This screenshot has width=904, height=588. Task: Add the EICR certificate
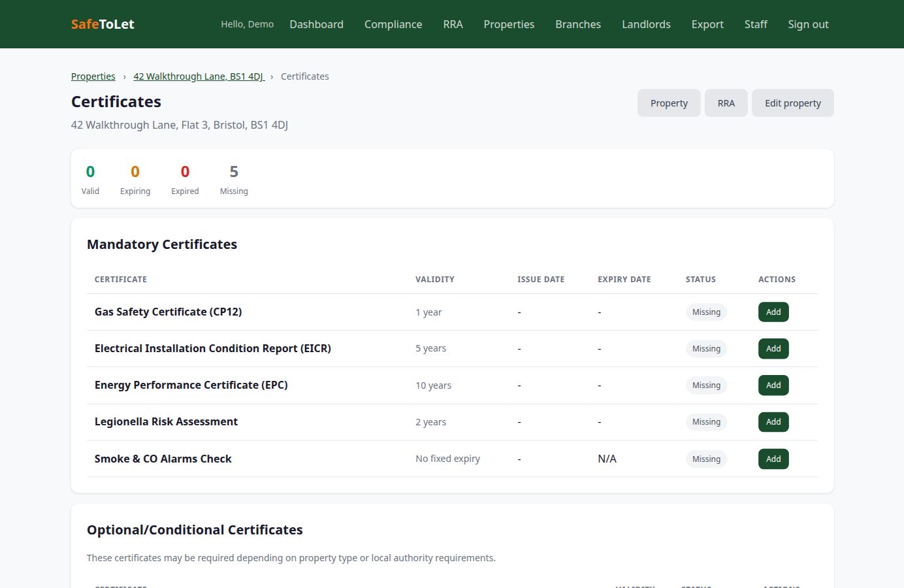[773, 349]
